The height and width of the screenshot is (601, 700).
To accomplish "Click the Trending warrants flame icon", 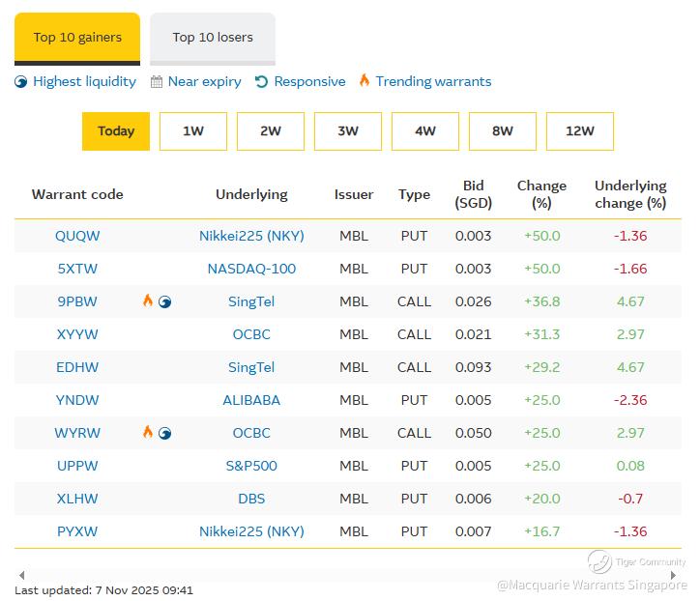I will click(x=365, y=81).
